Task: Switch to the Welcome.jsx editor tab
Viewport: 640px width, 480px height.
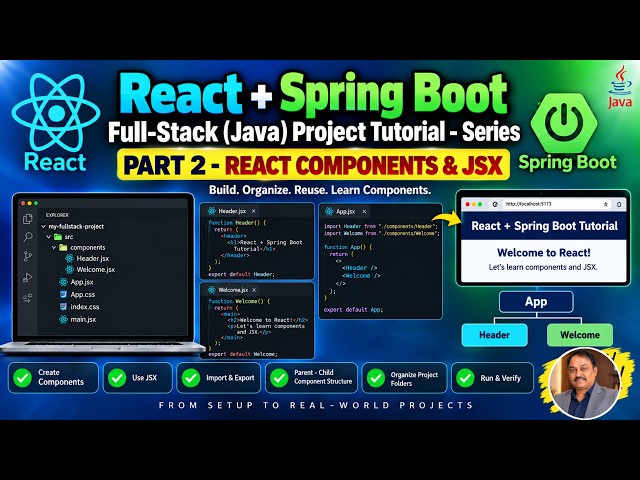Action: 228,290
